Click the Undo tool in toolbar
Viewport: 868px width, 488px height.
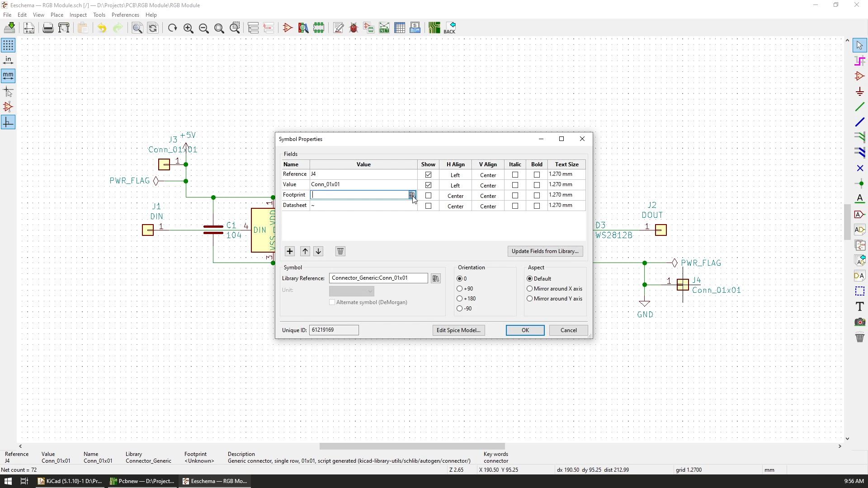(101, 28)
